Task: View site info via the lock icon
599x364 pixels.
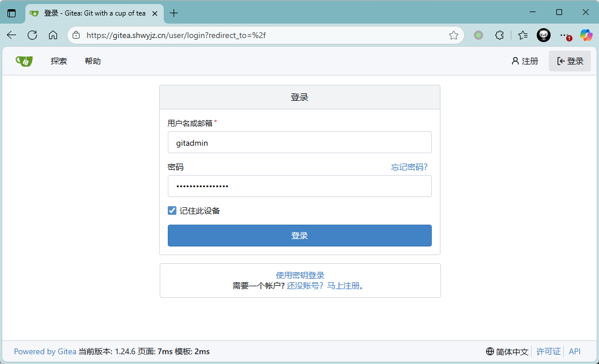Action: pos(76,35)
